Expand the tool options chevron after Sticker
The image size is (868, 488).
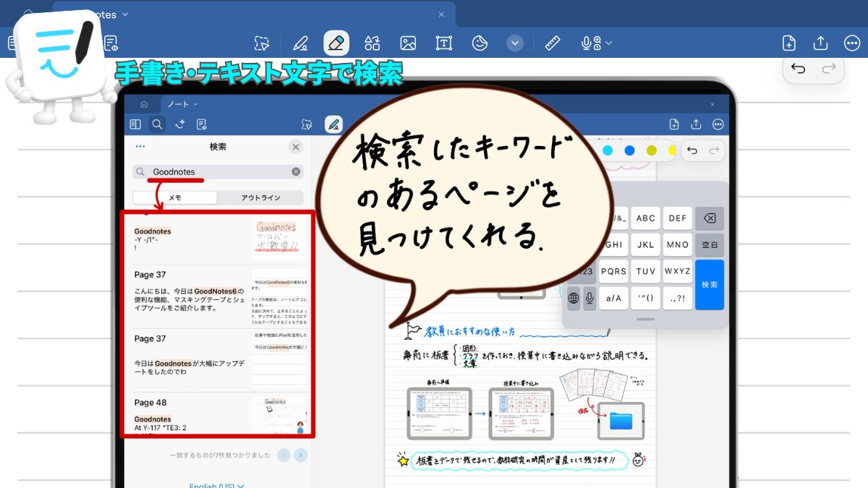[x=515, y=43]
